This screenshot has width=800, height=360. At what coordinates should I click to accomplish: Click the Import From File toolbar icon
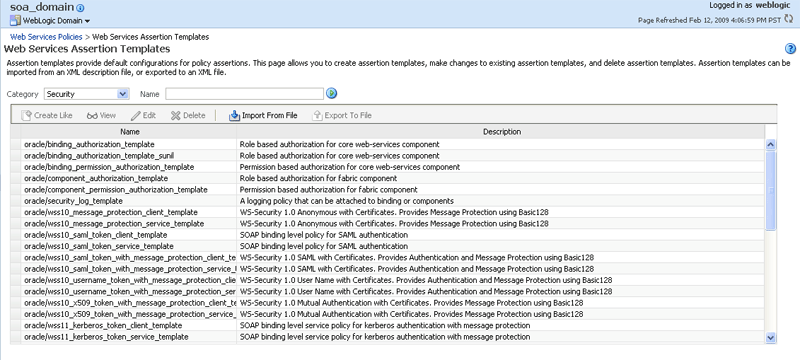[x=234, y=115]
